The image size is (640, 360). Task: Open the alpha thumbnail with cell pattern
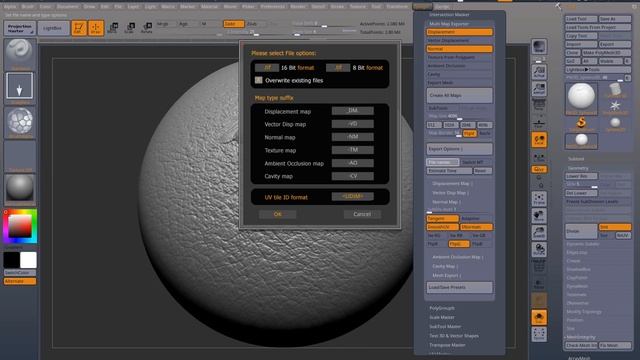(x=20, y=122)
